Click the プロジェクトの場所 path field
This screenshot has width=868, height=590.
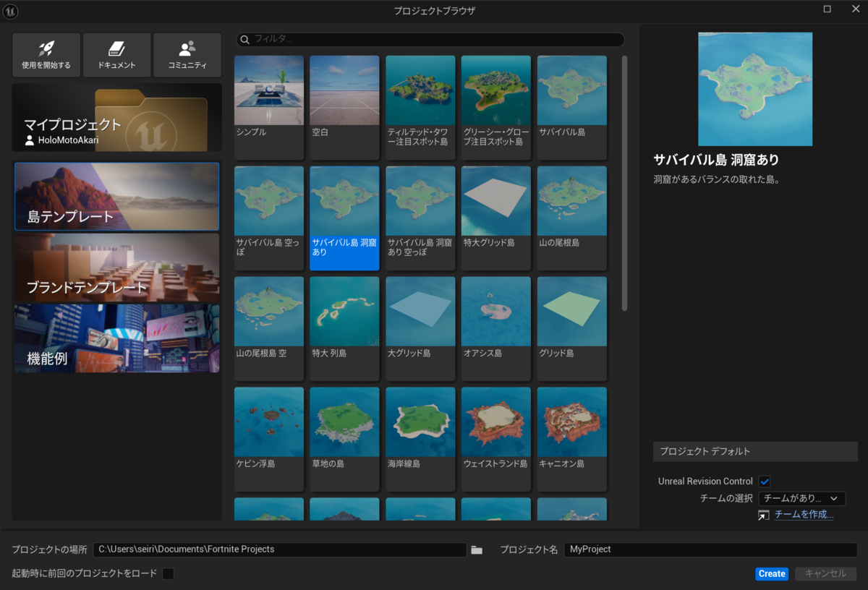click(280, 550)
